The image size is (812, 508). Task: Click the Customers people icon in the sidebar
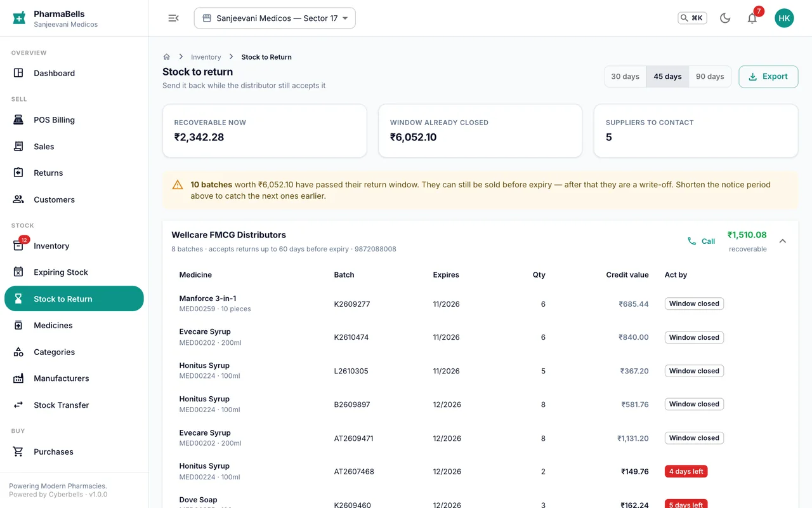click(x=18, y=199)
